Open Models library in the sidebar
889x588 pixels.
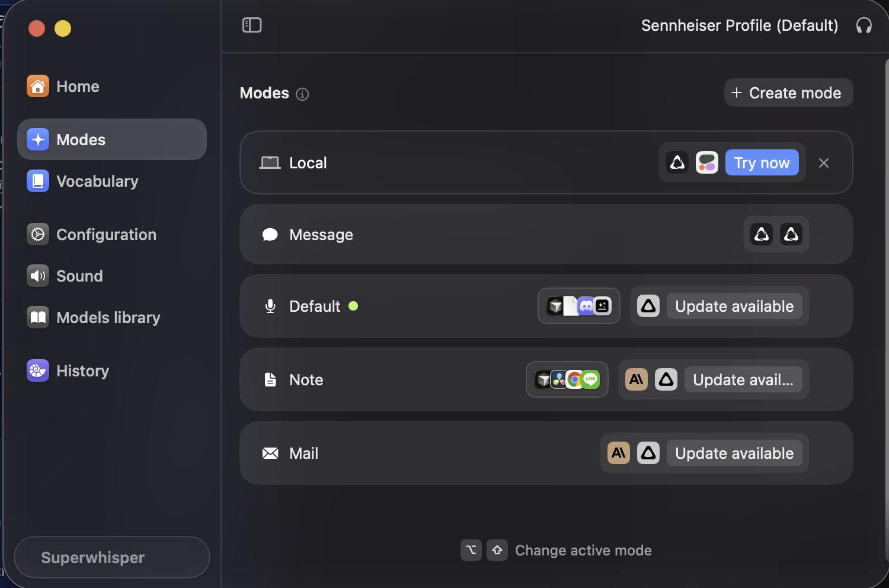111,317
